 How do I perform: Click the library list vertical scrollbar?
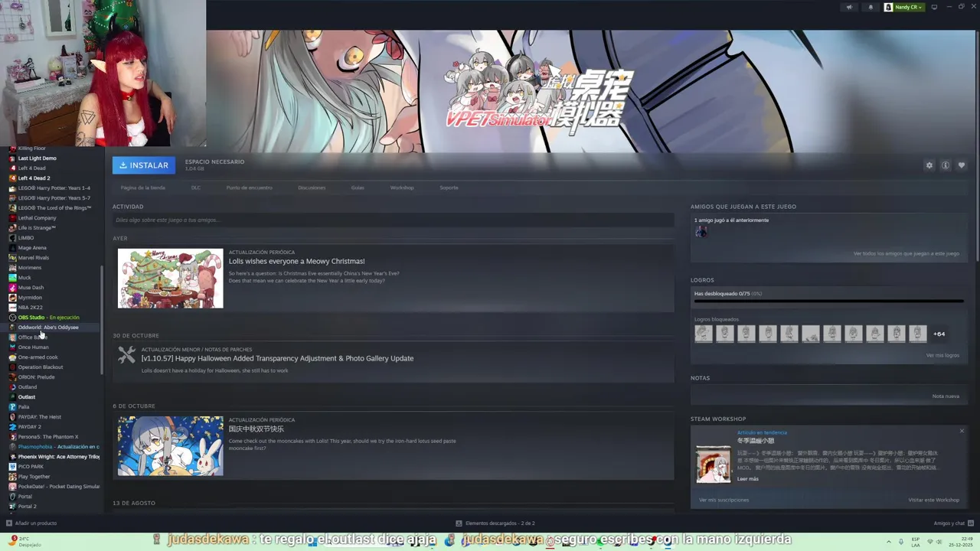103,320
